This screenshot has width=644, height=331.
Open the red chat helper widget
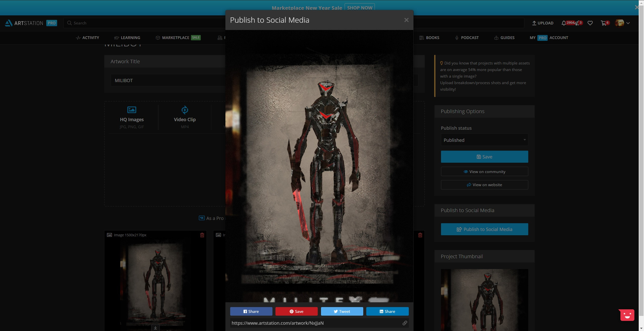point(627,315)
